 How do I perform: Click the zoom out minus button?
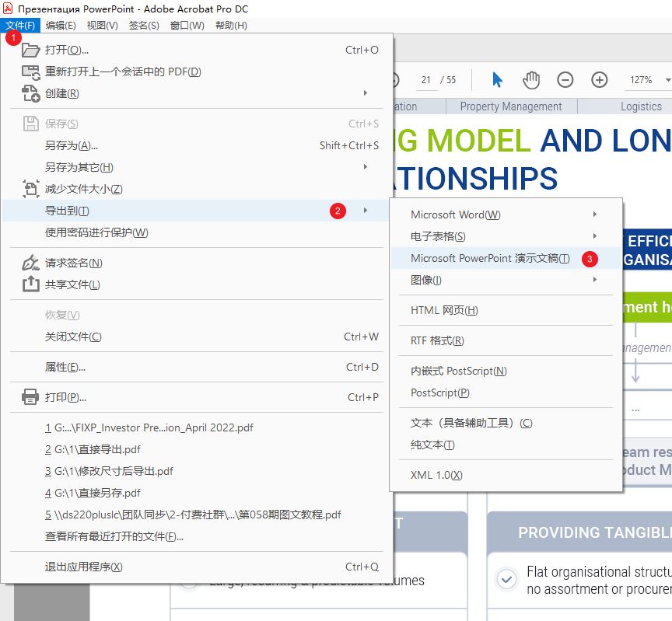click(565, 80)
